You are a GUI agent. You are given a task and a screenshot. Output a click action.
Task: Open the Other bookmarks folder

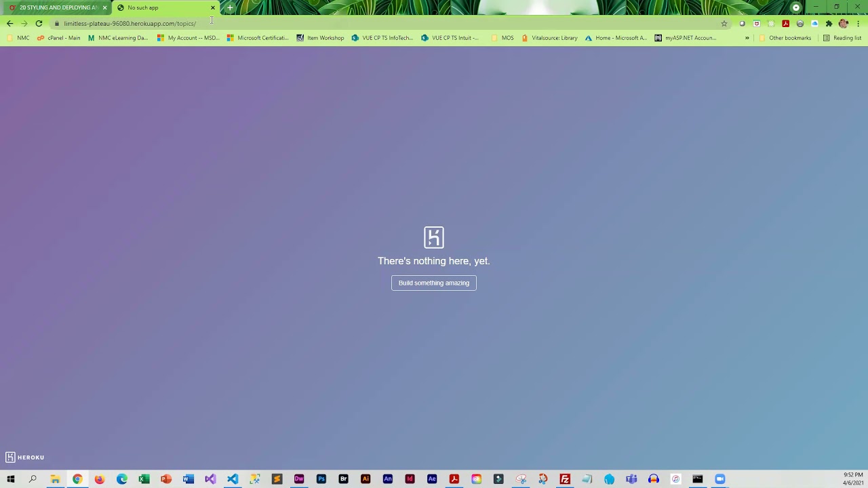pos(785,38)
